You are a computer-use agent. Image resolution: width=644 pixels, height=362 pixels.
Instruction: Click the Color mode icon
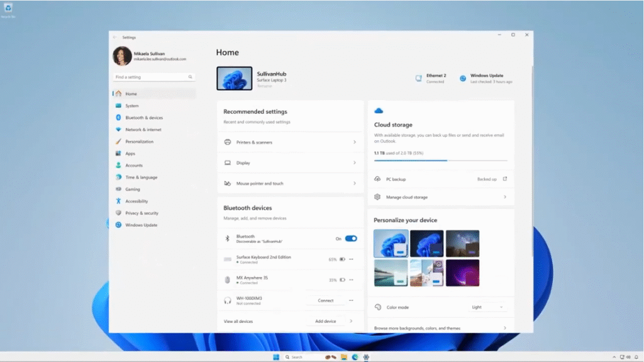(378, 307)
